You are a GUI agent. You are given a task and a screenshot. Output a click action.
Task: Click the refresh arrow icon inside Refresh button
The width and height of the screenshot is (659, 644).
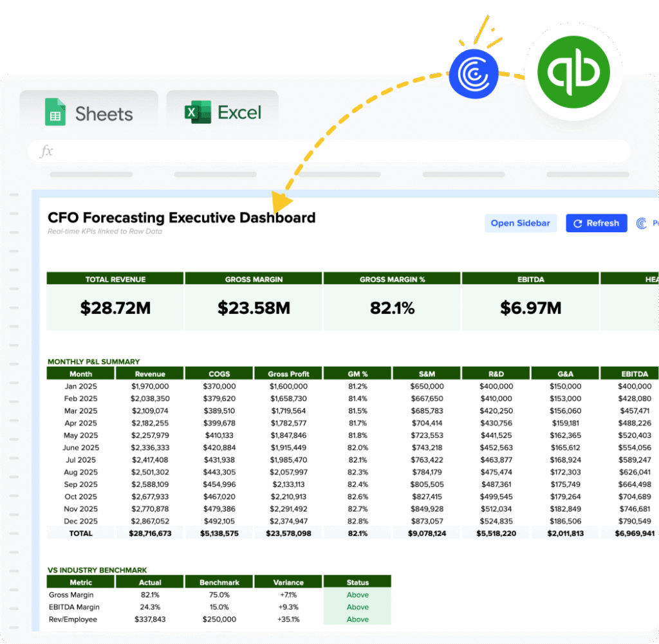(x=578, y=223)
